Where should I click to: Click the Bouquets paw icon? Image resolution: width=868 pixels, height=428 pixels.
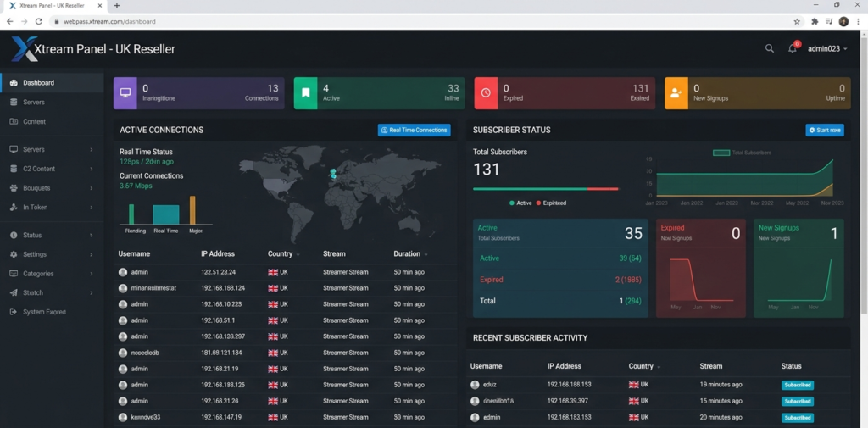coord(14,188)
